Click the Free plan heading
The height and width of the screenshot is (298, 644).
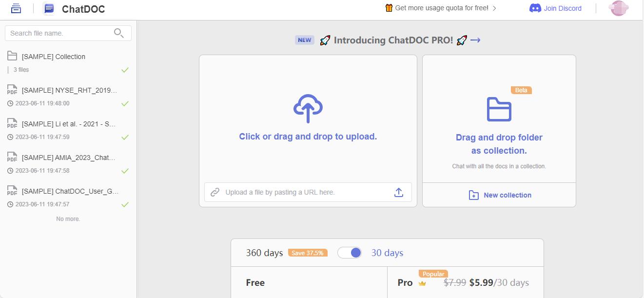coord(255,282)
